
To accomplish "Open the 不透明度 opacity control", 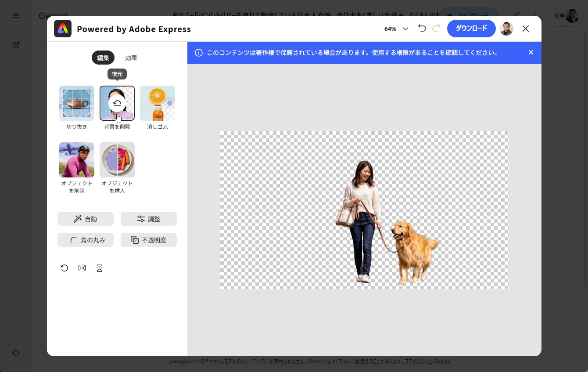I will [149, 240].
